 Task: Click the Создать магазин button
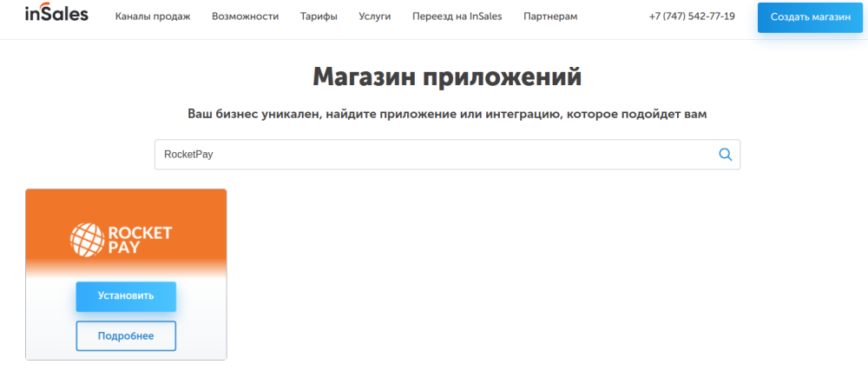click(x=811, y=17)
